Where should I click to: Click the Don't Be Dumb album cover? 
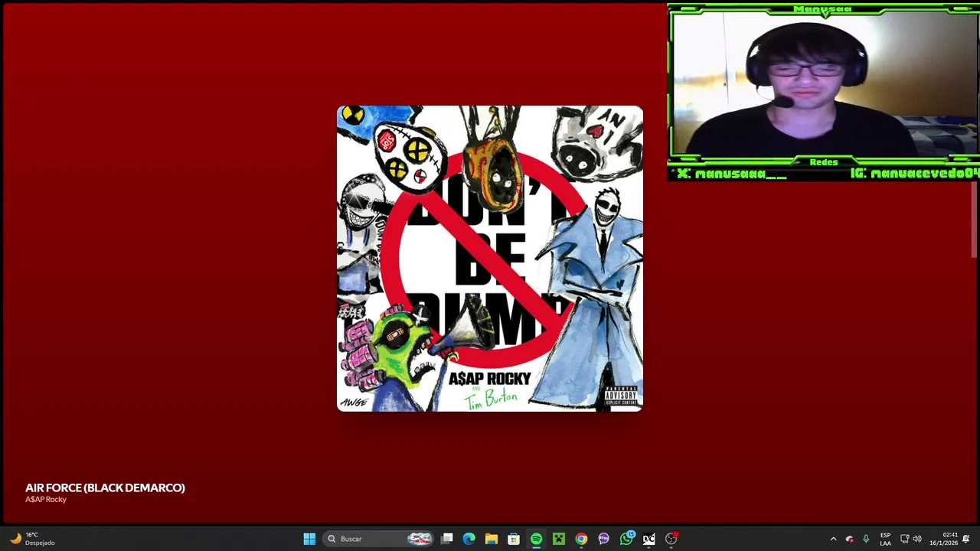pos(490,259)
